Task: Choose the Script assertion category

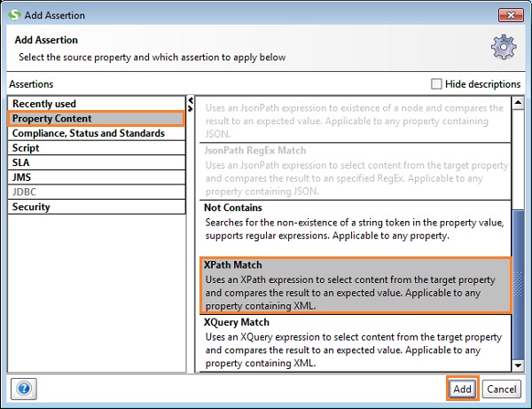Action: coord(26,148)
